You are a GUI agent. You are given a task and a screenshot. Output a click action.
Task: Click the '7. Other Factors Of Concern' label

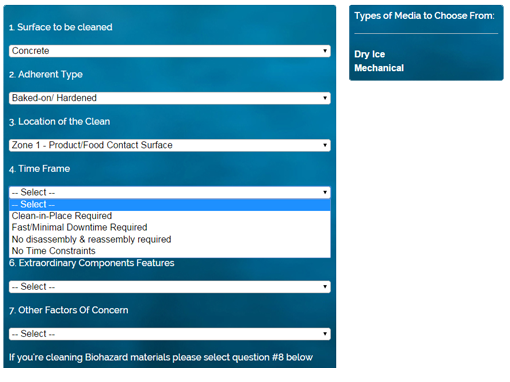pos(68,310)
